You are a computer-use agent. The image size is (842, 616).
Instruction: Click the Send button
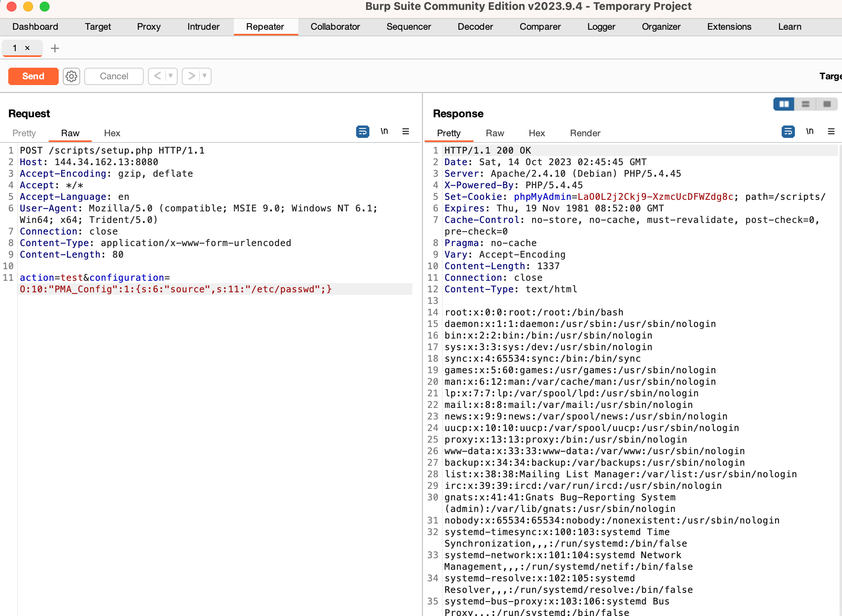[x=33, y=76]
